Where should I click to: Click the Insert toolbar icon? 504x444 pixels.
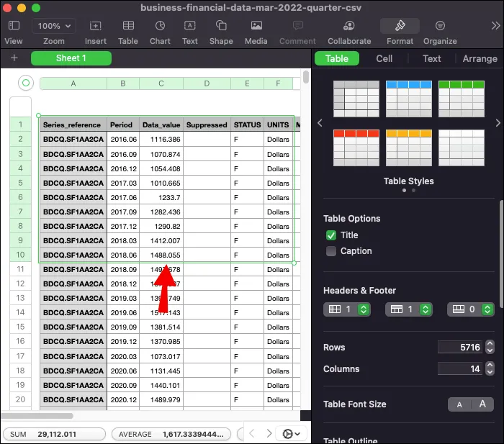click(x=95, y=26)
